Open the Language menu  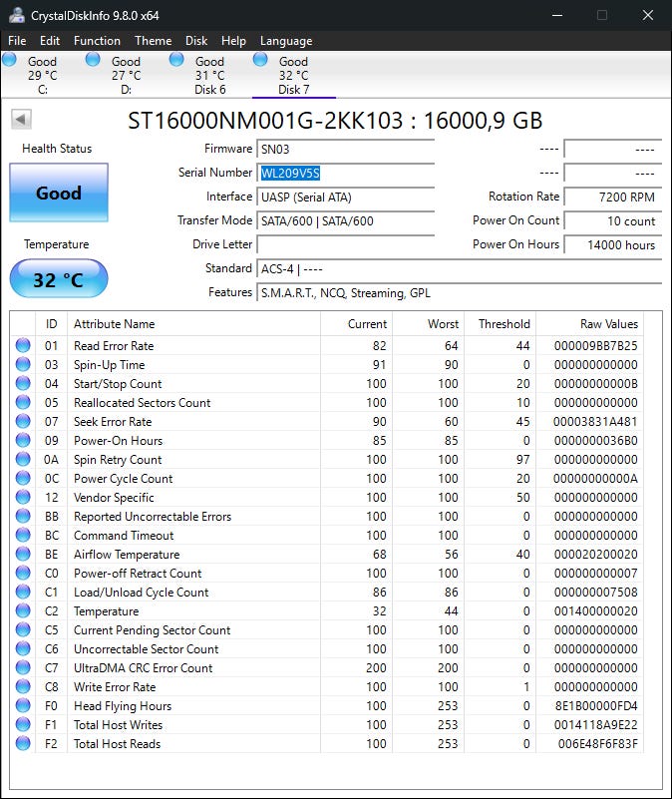(286, 41)
